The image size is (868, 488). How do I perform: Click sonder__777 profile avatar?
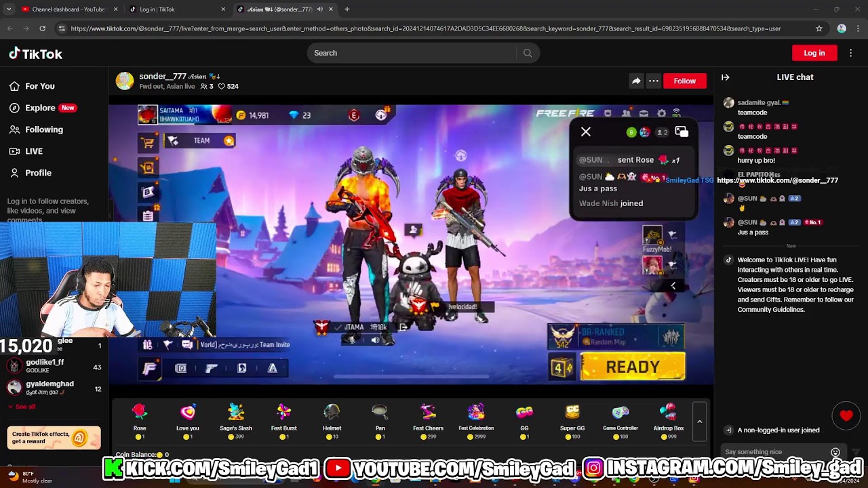125,81
